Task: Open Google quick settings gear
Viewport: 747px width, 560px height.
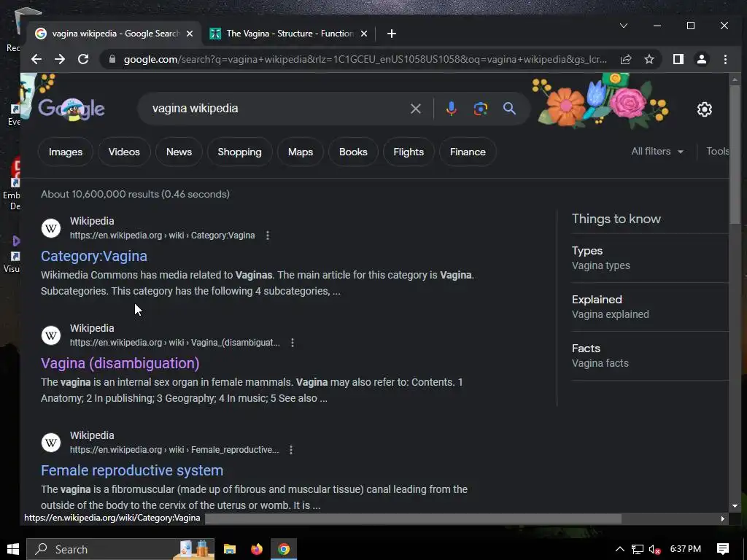Action: pos(704,109)
